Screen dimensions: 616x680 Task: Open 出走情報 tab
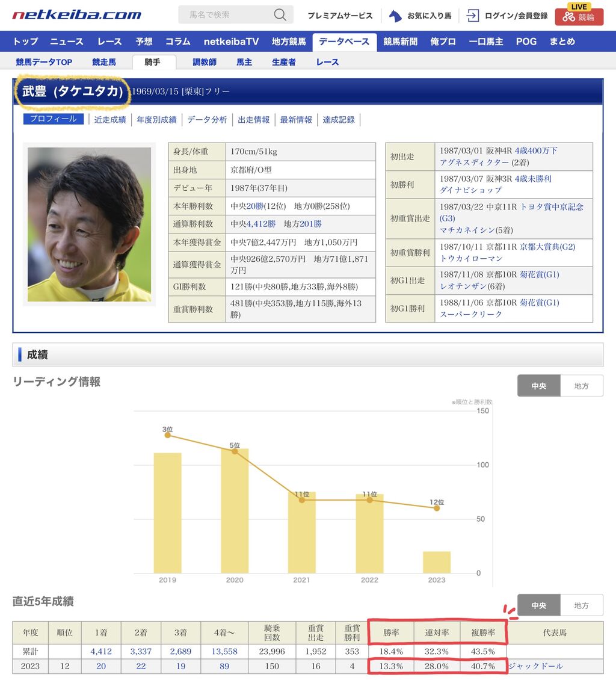(254, 120)
